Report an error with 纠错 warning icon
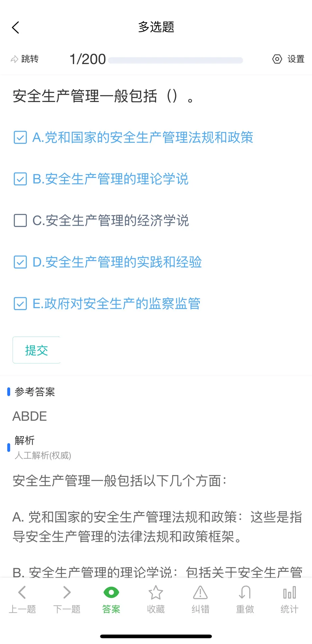Viewport: 312px width, 644px height. click(x=200, y=600)
